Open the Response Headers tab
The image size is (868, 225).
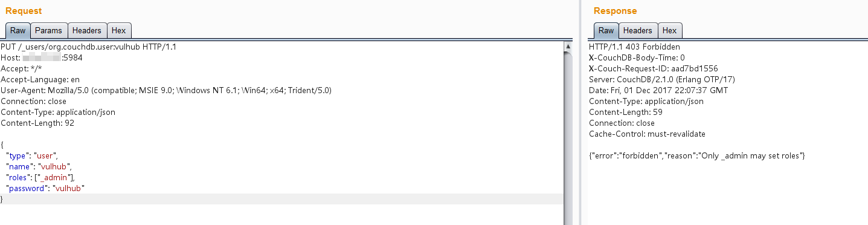(637, 30)
